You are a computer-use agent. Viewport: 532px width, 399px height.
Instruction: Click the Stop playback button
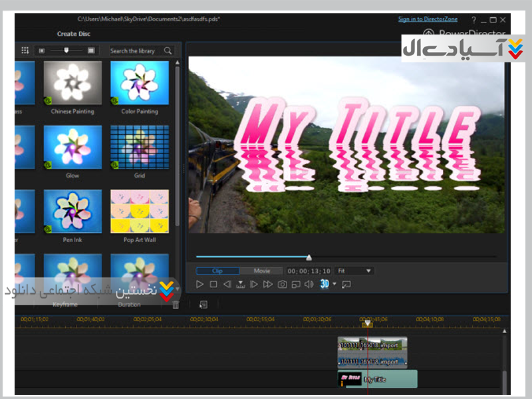(213, 285)
